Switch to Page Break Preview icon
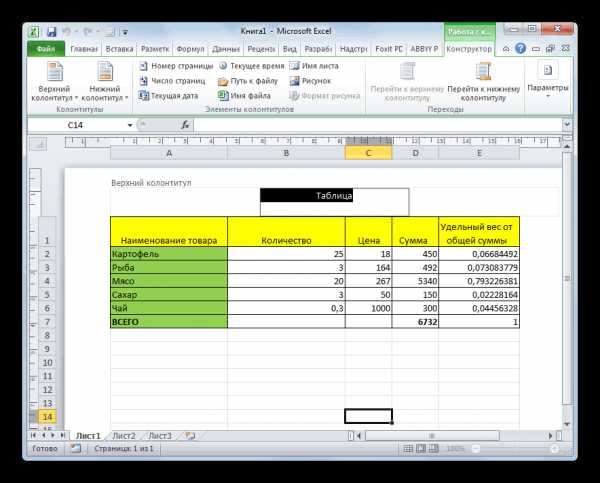 click(434, 449)
